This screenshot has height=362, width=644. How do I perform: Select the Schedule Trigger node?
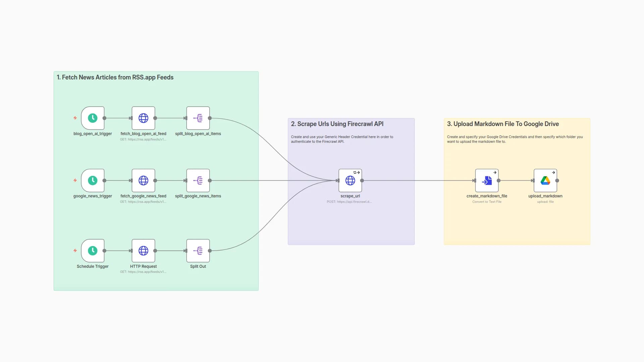(93, 251)
